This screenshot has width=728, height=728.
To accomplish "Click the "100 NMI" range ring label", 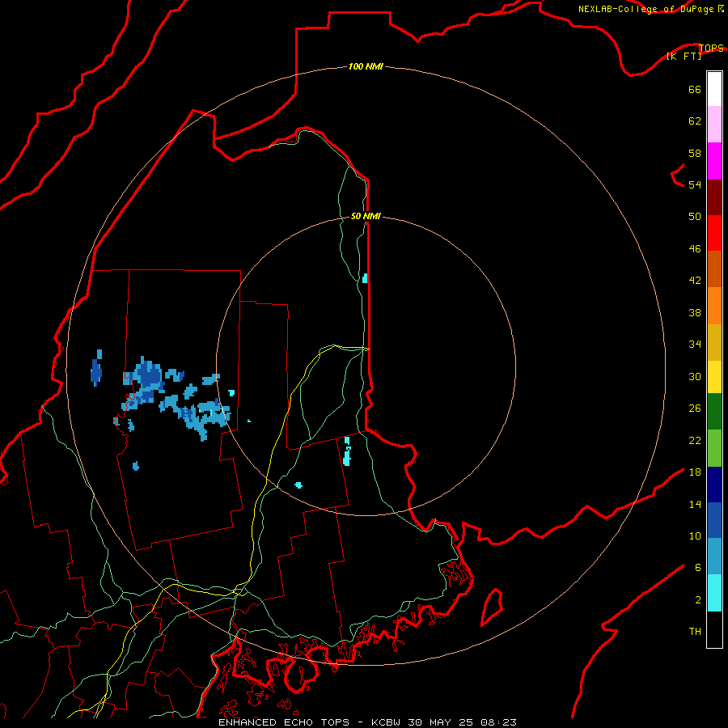I will [x=366, y=67].
